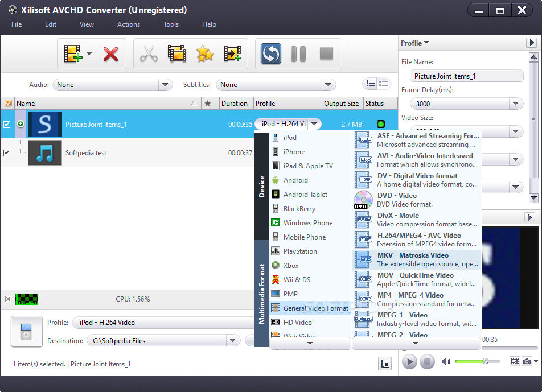
Task: Click the red X remove button
Action: [x=110, y=54]
